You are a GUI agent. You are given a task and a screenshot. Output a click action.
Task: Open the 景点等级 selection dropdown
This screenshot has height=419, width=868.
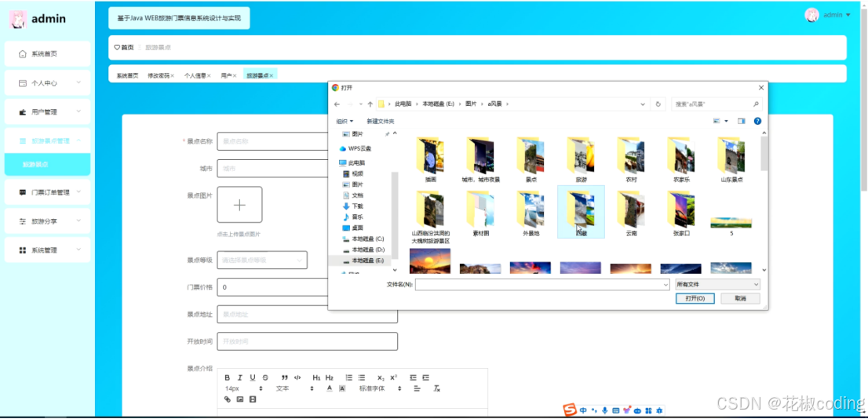pos(262,260)
